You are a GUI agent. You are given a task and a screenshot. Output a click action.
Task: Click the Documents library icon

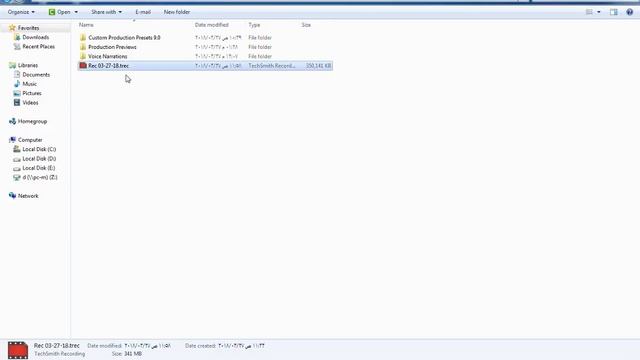tap(17, 75)
